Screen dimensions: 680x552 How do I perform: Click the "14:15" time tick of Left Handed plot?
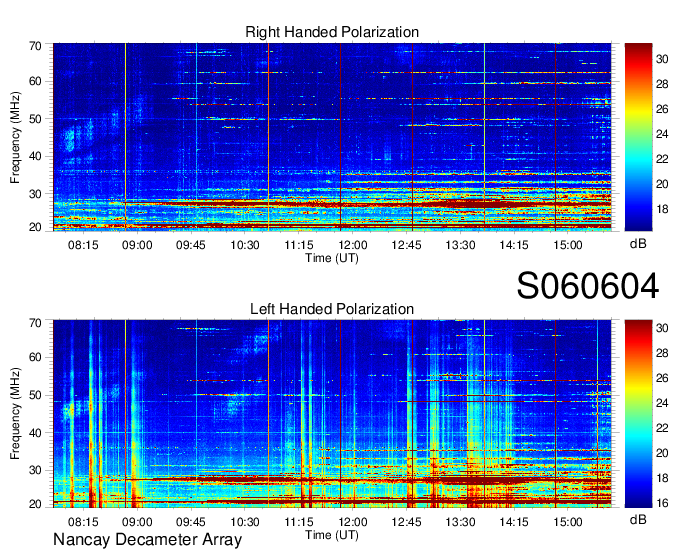point(514,522)
